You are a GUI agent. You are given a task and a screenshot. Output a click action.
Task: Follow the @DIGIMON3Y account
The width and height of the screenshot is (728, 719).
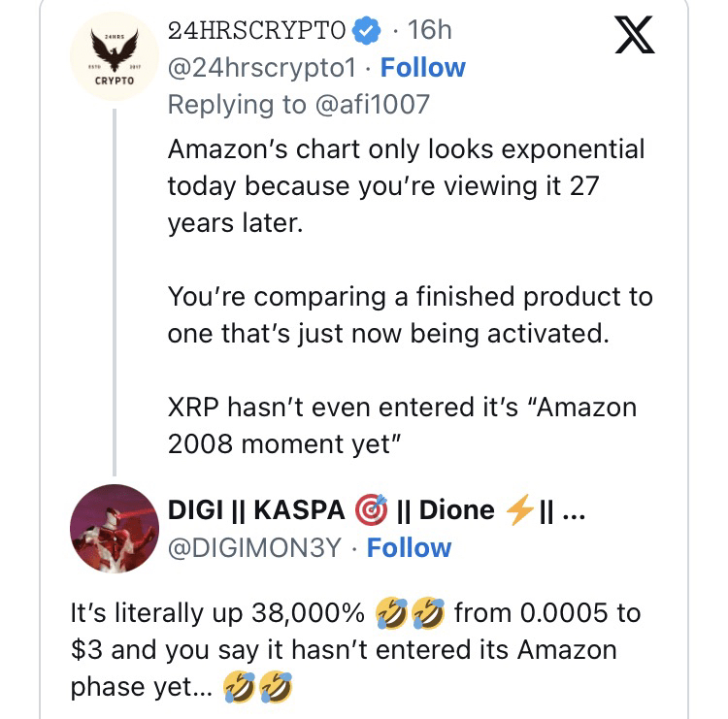pyautogui.click(x=409, y=548)
